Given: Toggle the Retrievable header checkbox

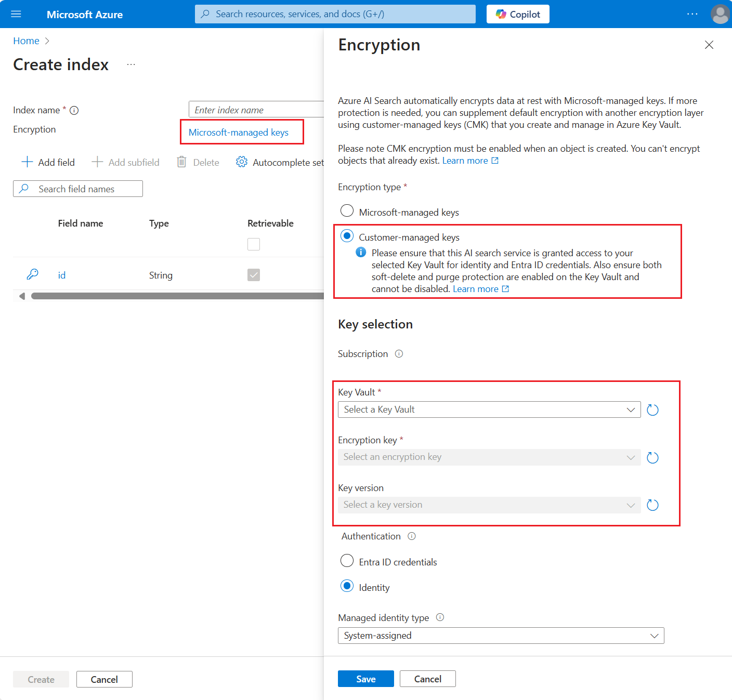Looking at the screenshot, I should (x=254, y=244).
